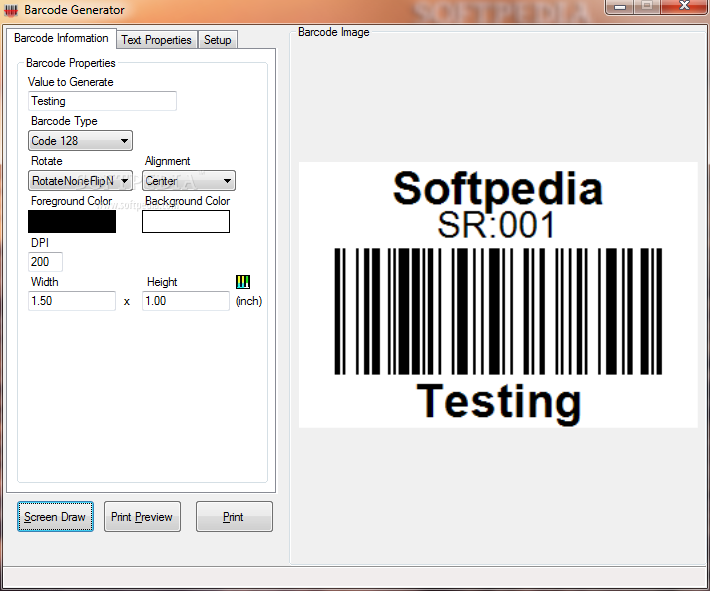
Task: Minimize the Barcode Generator window
Action: coord(620,7)
